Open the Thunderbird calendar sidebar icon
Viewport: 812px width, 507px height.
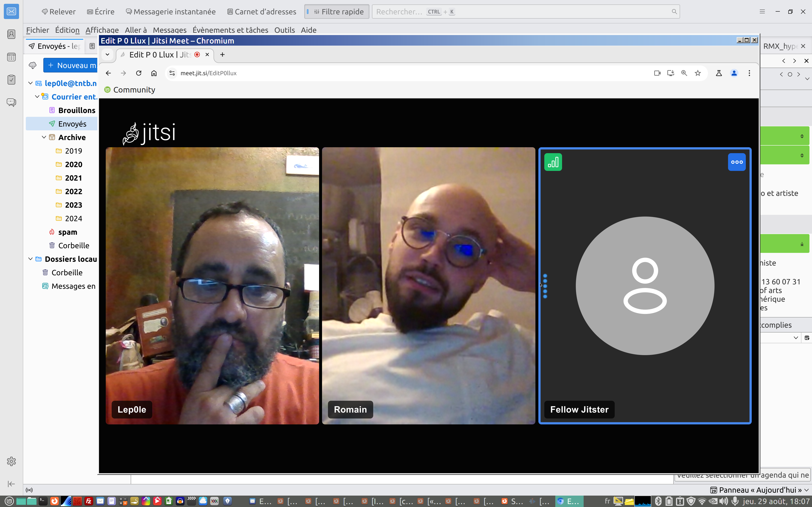point(11,57)
